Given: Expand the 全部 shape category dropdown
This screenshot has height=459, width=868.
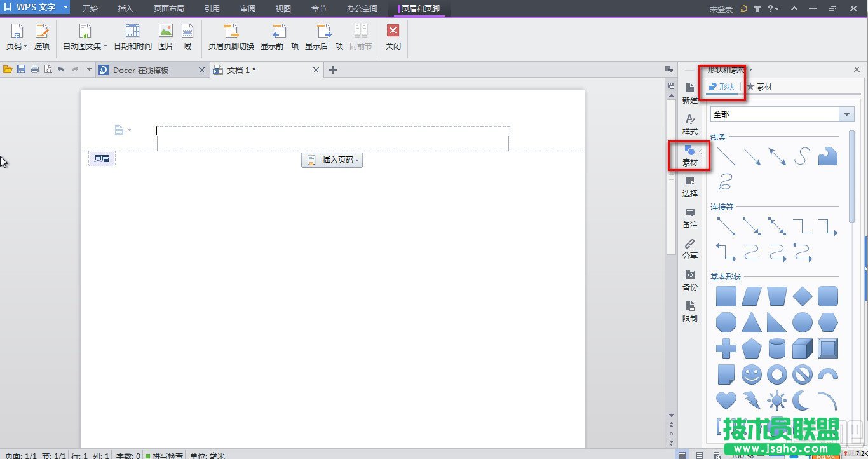Looking at the screenshot, I should (846, 114).
